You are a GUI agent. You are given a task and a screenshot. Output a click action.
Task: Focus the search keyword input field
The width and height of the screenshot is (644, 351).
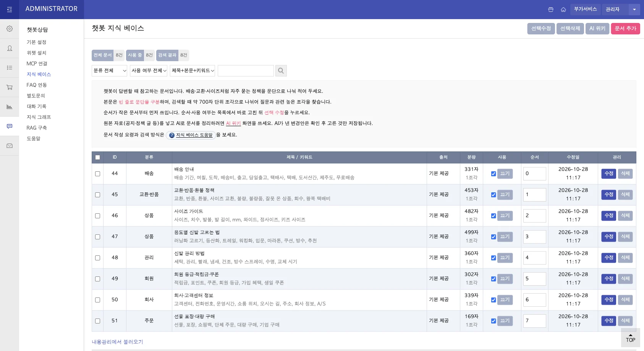coord(246,71)
